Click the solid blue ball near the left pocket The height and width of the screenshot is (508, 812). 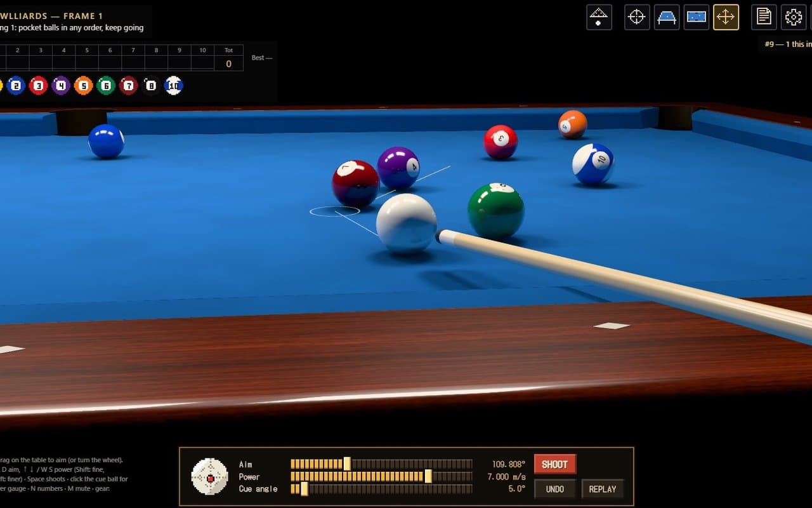click(106, 141)
